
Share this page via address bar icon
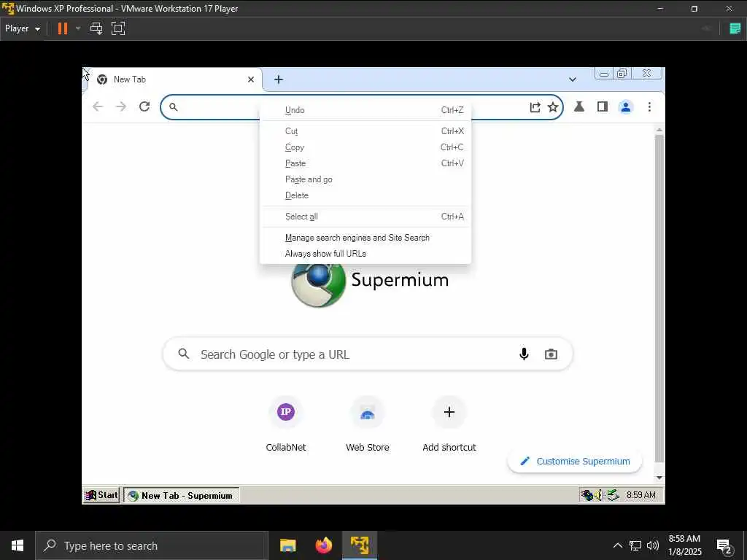pyautogui.click(x=535, y=107)
